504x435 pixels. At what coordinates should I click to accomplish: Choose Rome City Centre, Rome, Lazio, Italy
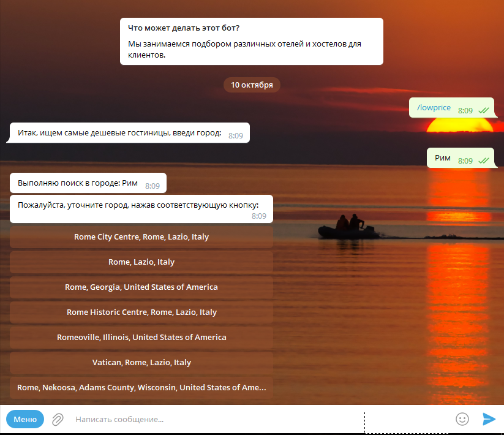pos(141,237)
